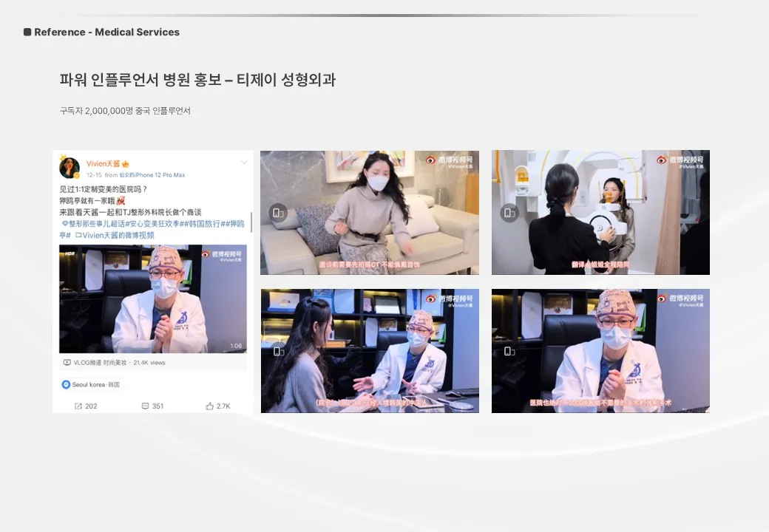Play the Weibo post video with doctor

(x=153, y=299)
